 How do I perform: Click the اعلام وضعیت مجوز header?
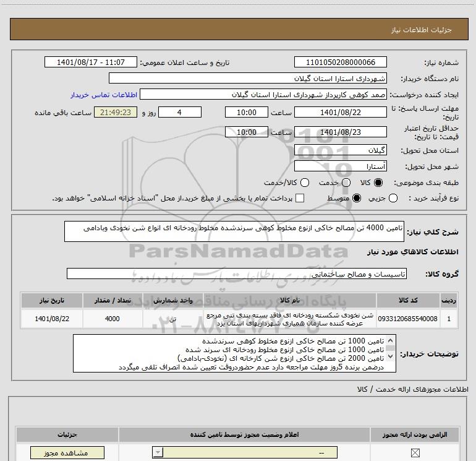244,434
